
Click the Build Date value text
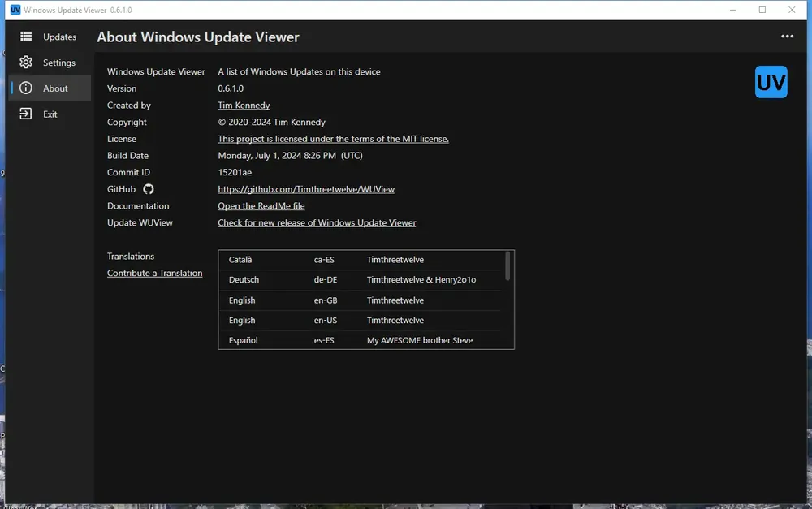coord(290,155)
